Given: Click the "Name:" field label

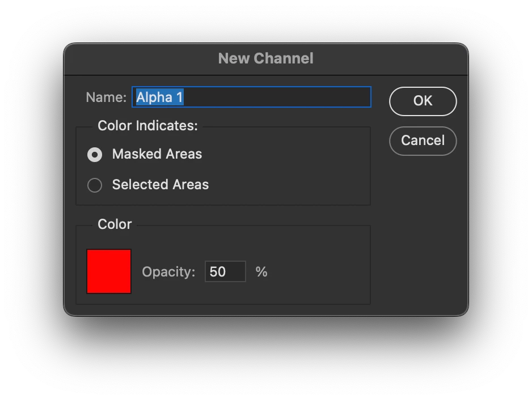Looking at the screenshot, I should 106,97.
